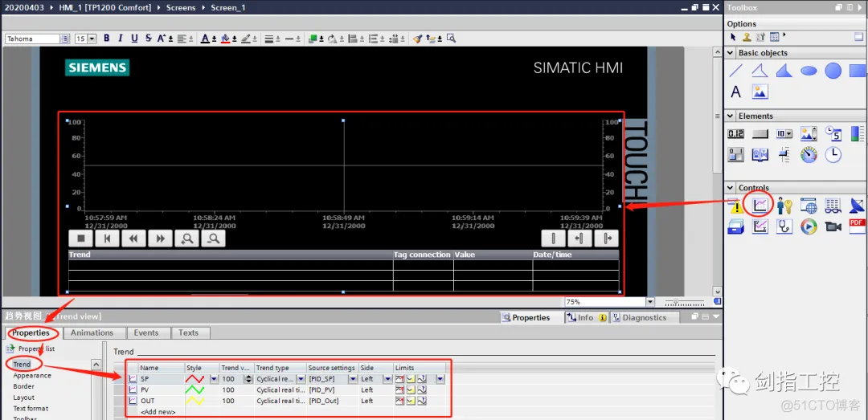Select the Polyline basic object
This screenshot has width=868, height=420.
click(759, 71)
